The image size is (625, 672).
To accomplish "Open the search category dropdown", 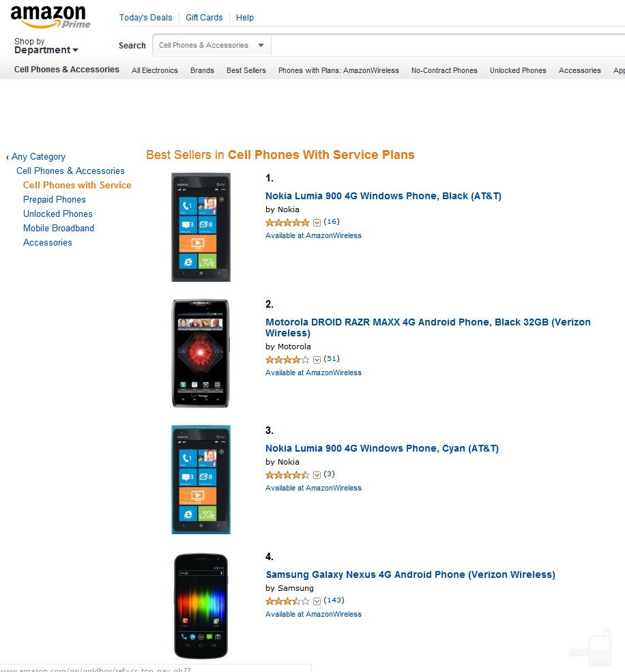I will 261,45.
